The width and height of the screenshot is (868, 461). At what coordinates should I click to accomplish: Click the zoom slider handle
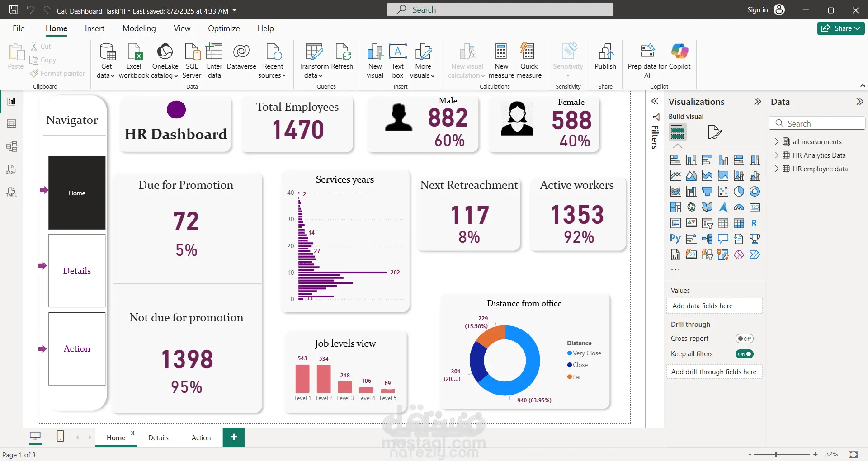[776, 454]
